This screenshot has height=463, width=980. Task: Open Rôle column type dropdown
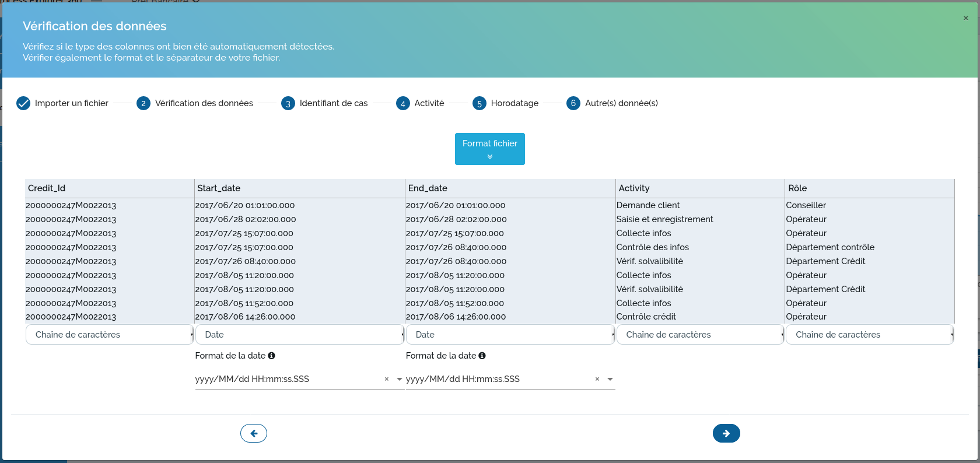click(869, 335)
